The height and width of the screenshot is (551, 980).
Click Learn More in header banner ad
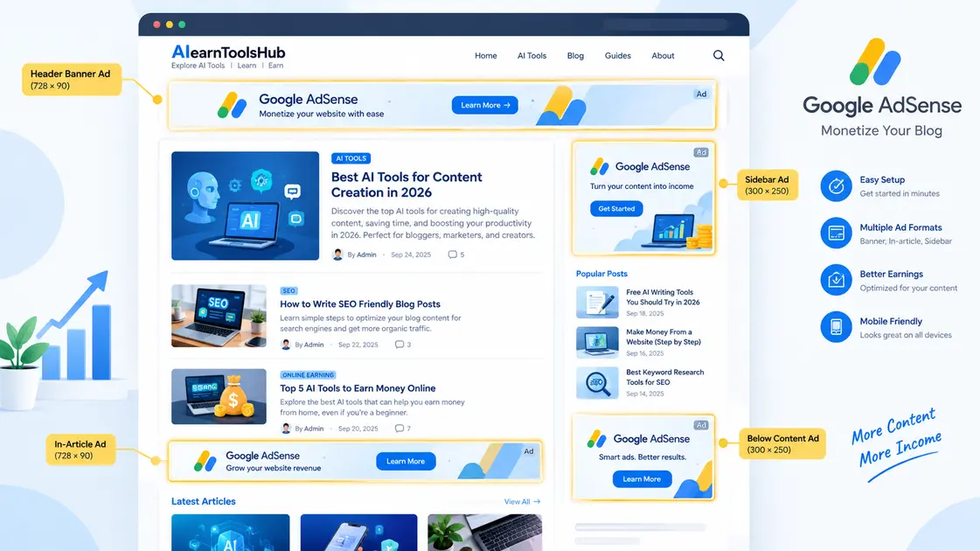point(485,105)
